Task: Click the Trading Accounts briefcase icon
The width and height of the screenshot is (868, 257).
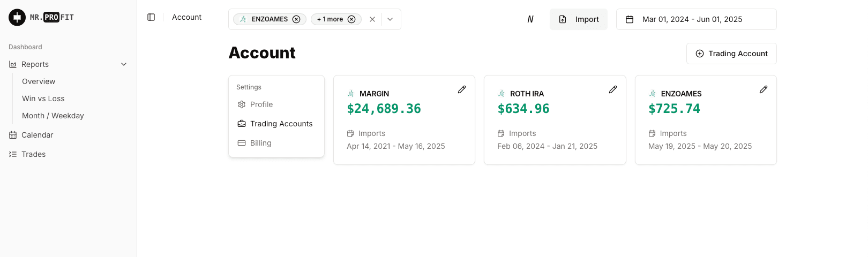Action: coord(242,124)
